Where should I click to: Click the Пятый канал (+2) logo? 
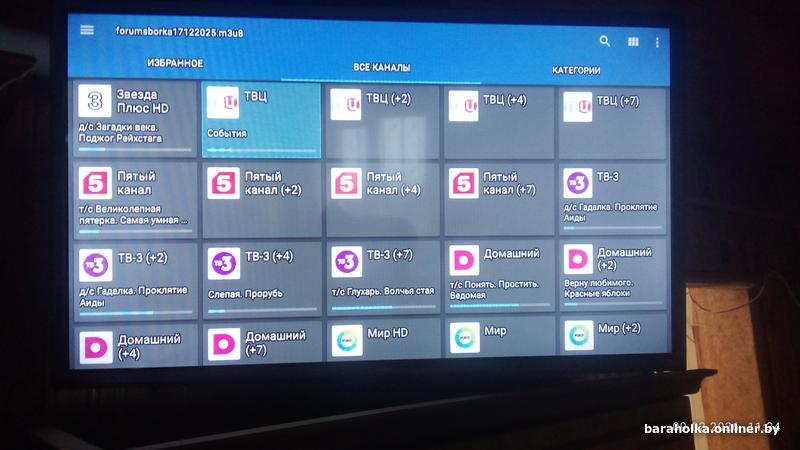(x=223, y=183)
